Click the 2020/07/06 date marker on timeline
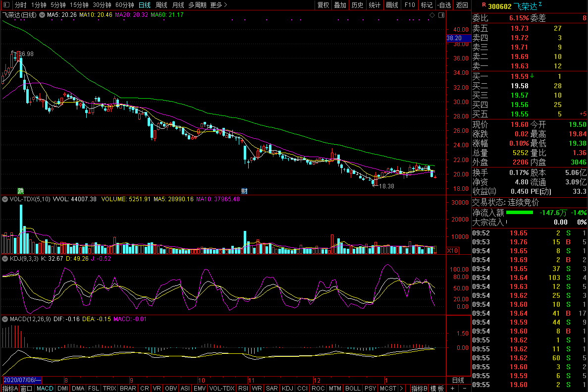The width and height of the screenshot is (588, 392). (x=23, y=380)
